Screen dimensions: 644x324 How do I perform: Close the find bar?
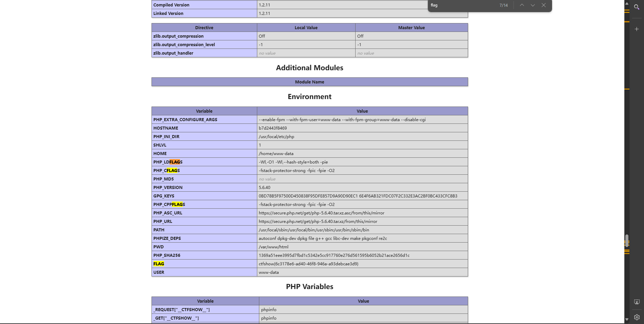(543, 5)
